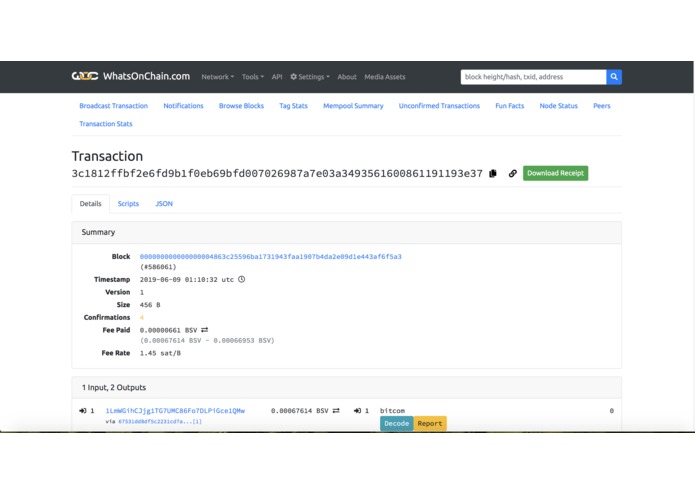The width and height of the screenshot is (695, 494).
Task: Switch to the Scripts tab
Action: click(128, 203)
